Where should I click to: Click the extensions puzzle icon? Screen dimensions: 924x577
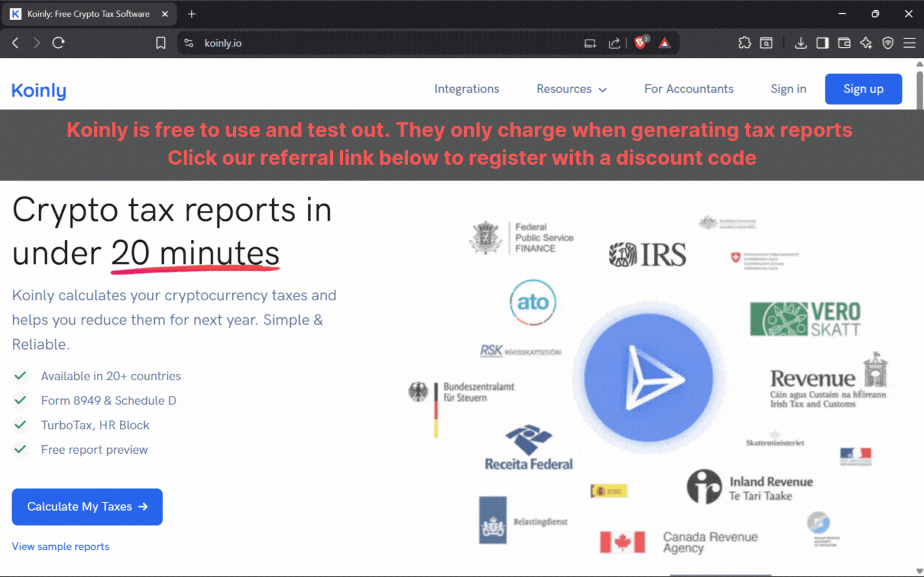tap(745, 43)
